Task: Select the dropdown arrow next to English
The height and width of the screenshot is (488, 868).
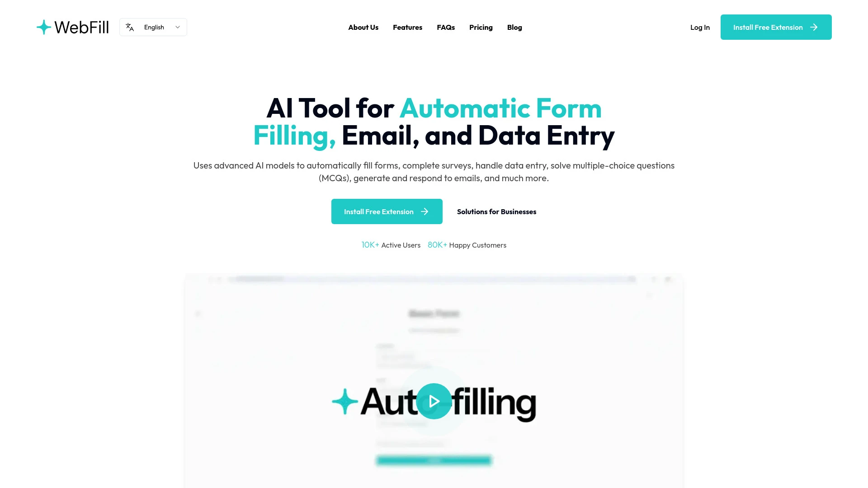Action: 177,27
